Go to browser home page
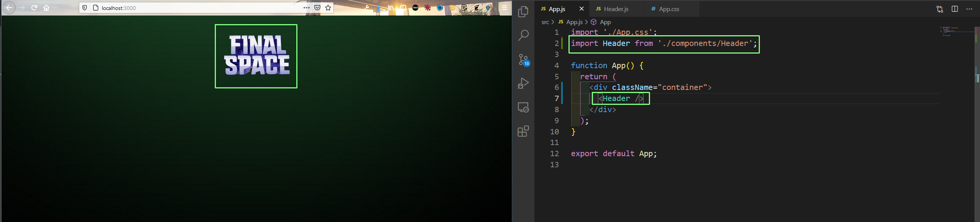Screen dimensions: 980x222 point(46,8)
